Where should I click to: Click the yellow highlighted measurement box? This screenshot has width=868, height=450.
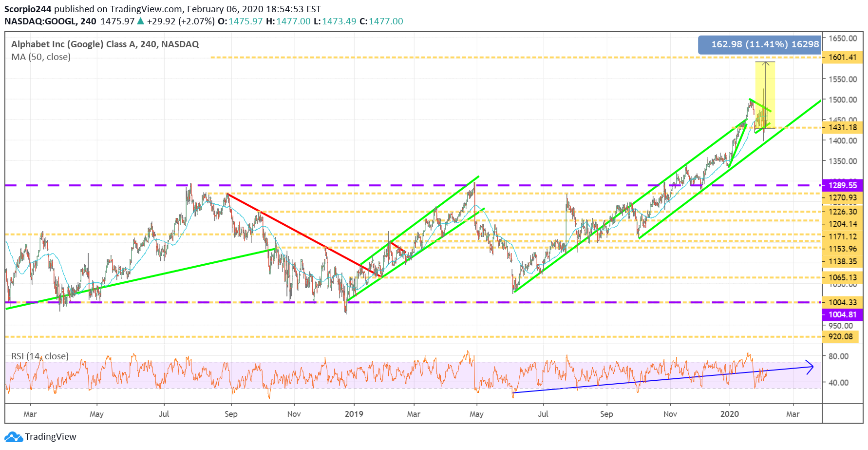(765, 95)
